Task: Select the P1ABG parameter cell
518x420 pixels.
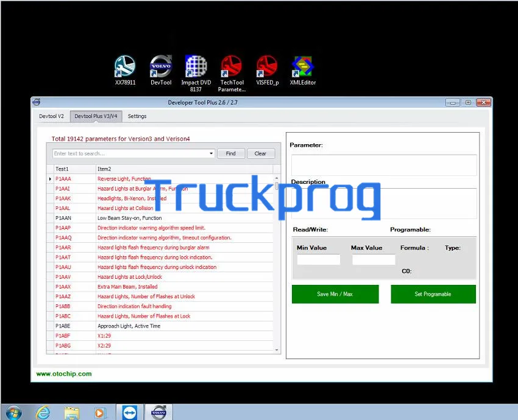Action: tap(75, 346)
